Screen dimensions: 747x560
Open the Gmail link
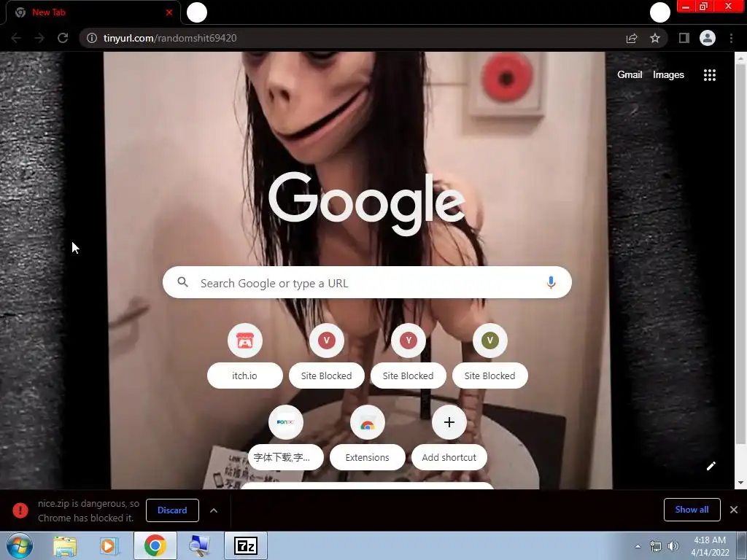(x=630, y=75)
